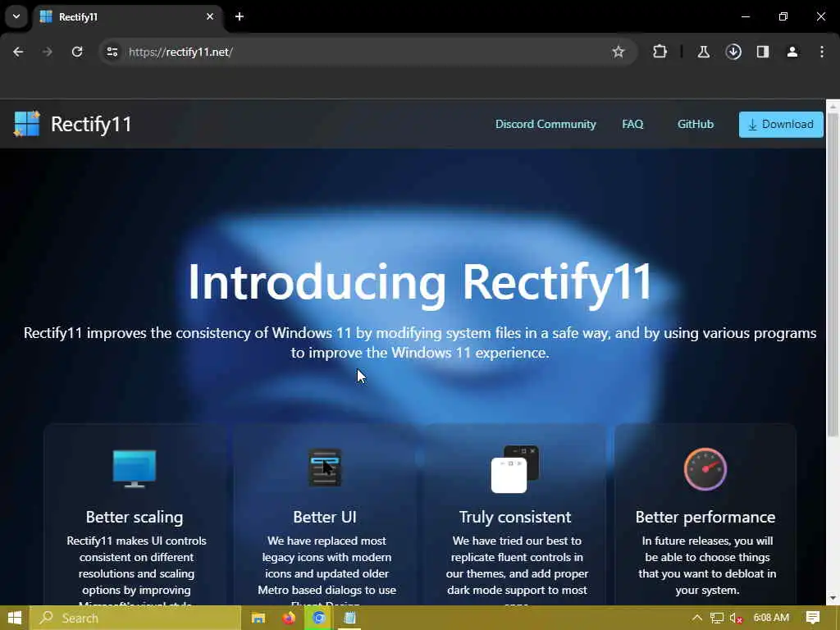This screenshot has height=630, width=840.
Task: Open the Chrome profile menu
Action: point(792,52)
